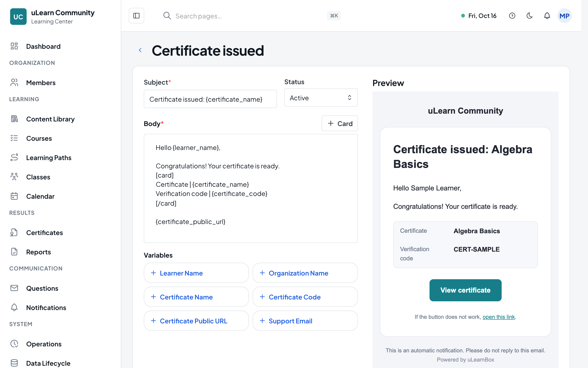
Task: Click the Subject input field
Action: [x=210, y=99]
